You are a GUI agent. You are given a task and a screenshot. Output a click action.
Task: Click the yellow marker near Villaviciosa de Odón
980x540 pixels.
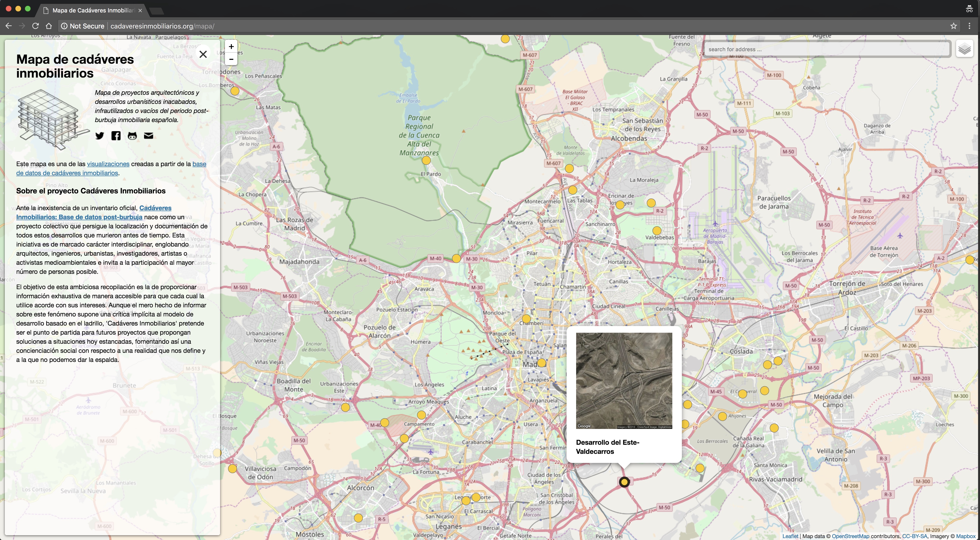[x=233, y=469]
